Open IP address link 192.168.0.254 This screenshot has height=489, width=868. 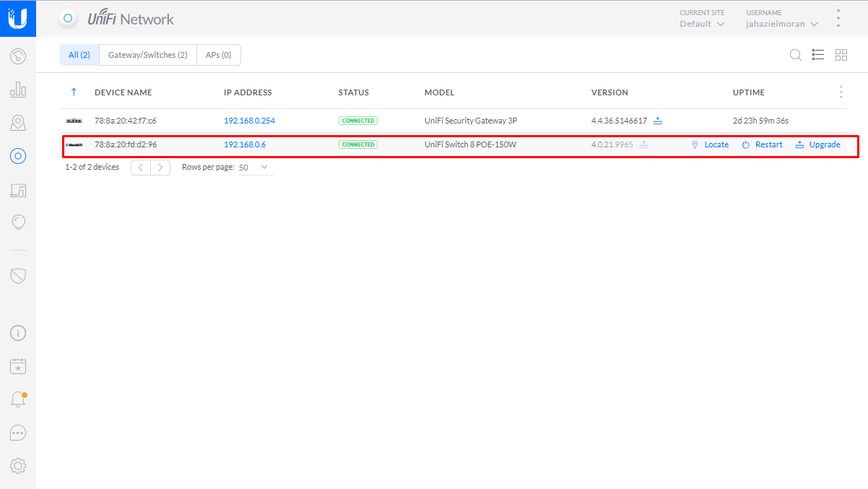click(249, 121)
